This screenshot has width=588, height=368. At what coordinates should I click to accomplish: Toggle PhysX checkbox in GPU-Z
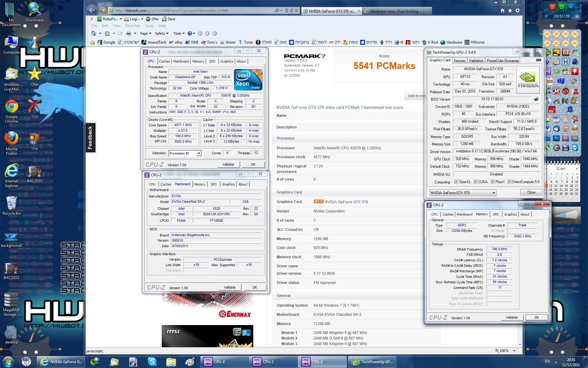tap(492, 182)
